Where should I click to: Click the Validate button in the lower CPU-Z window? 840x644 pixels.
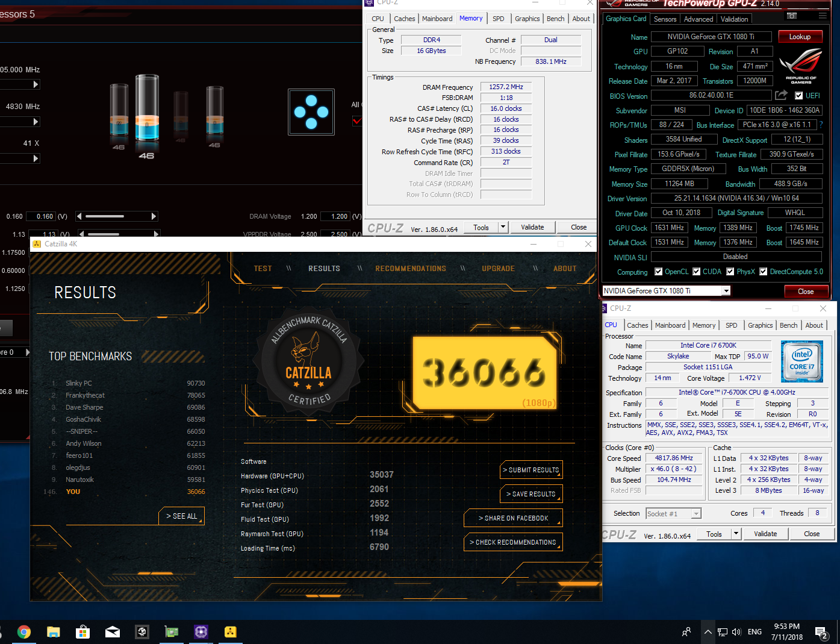pos(765,534)
